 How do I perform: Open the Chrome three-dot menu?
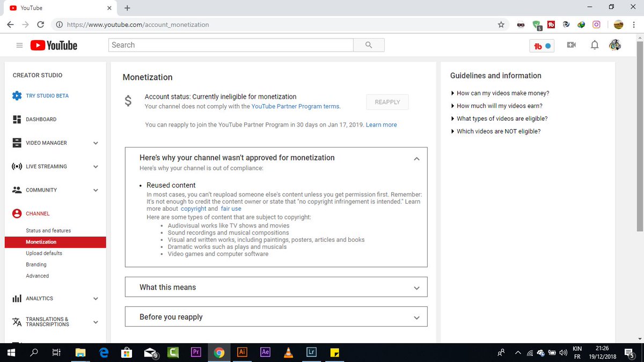[x=634, y=25]
